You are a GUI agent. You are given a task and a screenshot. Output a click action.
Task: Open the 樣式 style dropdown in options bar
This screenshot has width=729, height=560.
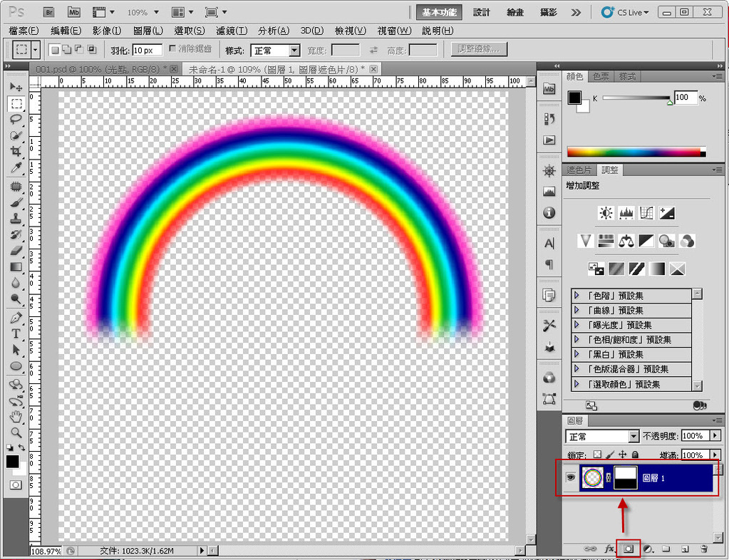point(276,51)
